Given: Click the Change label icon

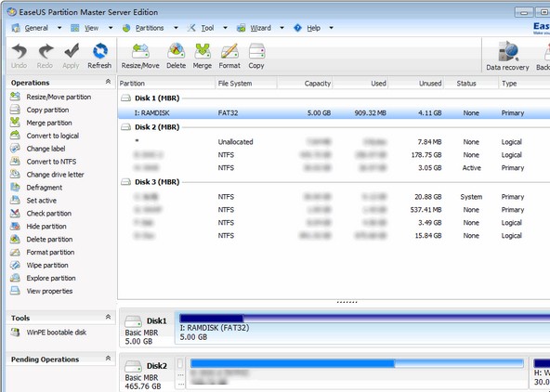Looking at the screenshot, I should [15, 149].
